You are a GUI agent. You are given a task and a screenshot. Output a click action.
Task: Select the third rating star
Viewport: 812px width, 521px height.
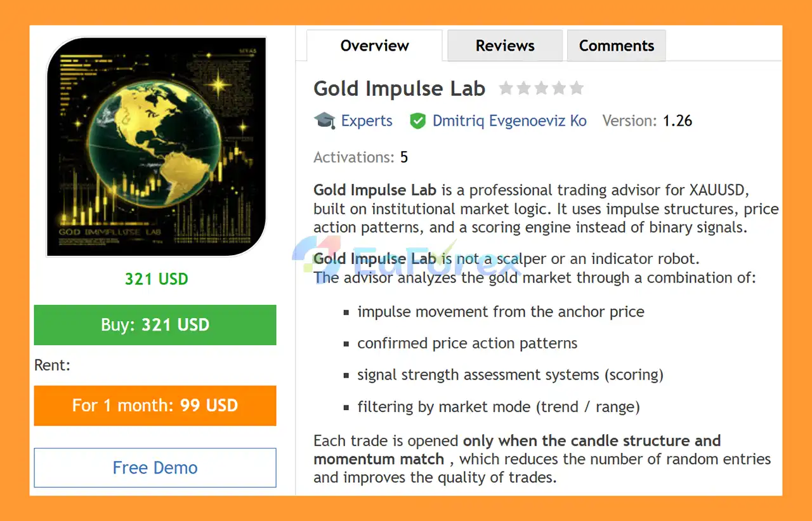541,88
